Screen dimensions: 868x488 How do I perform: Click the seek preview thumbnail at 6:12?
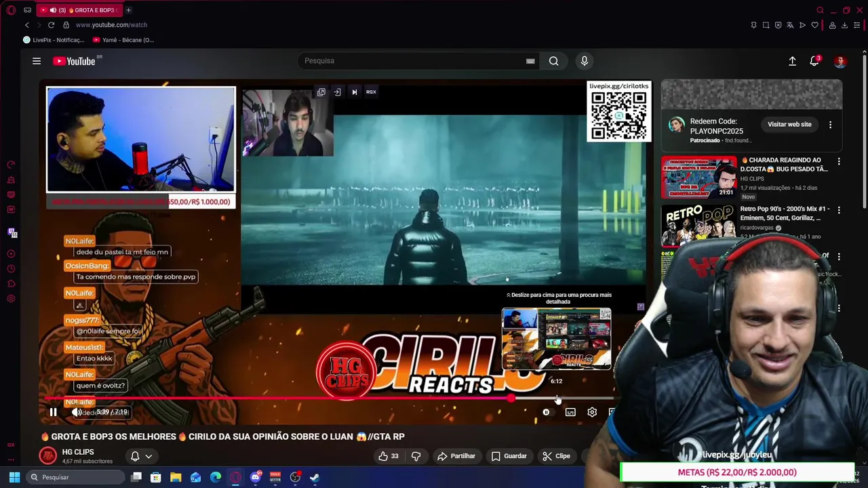[556, 339]
